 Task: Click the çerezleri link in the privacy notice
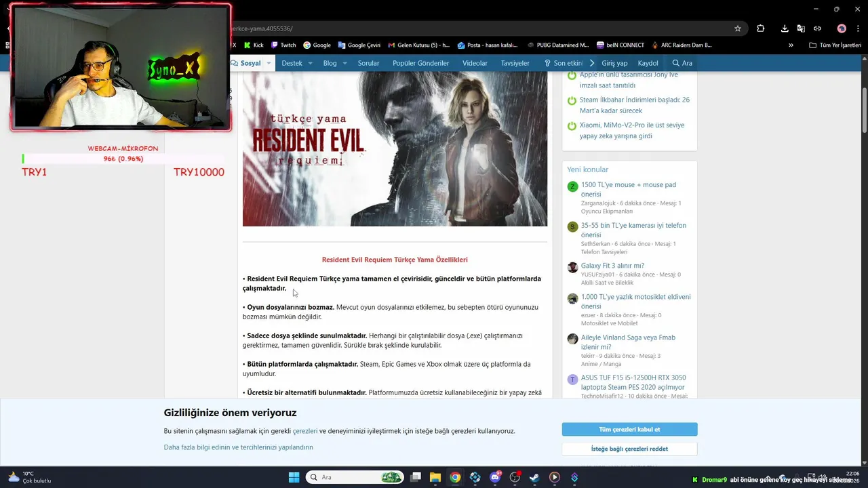pos(305,431)
